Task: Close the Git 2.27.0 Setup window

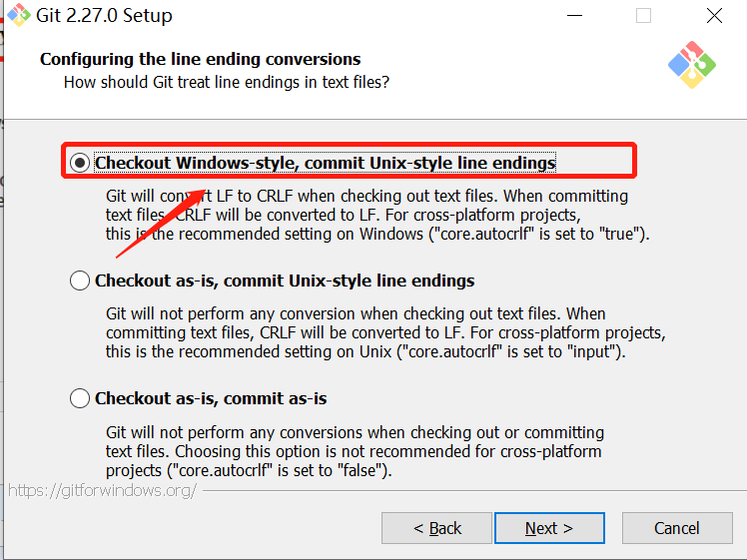Action: (714, 16)
